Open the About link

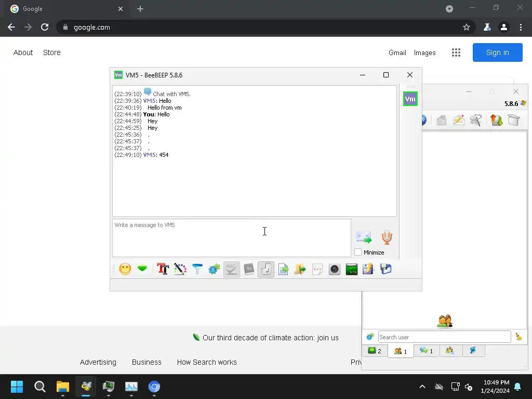[23, 52]
